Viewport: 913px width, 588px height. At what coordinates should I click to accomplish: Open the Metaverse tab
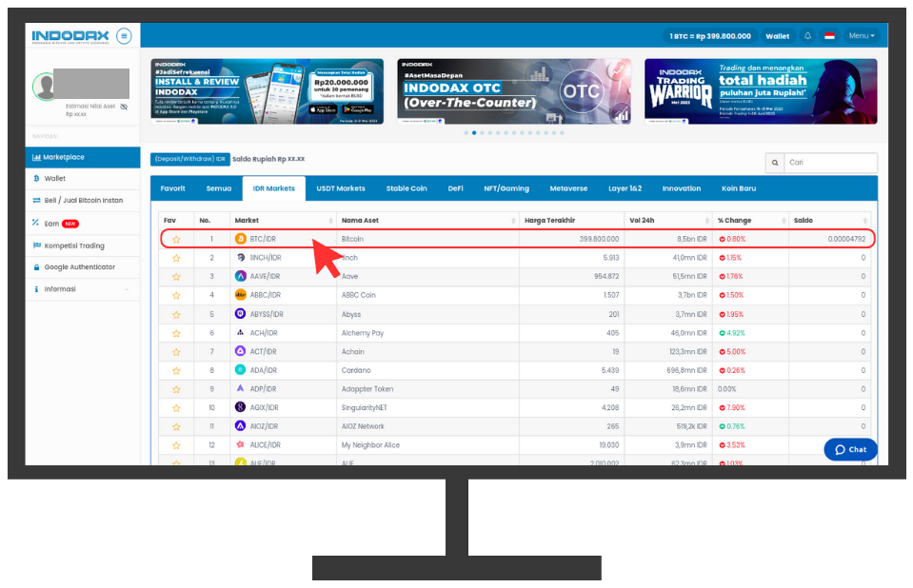[x=568, y=188]
